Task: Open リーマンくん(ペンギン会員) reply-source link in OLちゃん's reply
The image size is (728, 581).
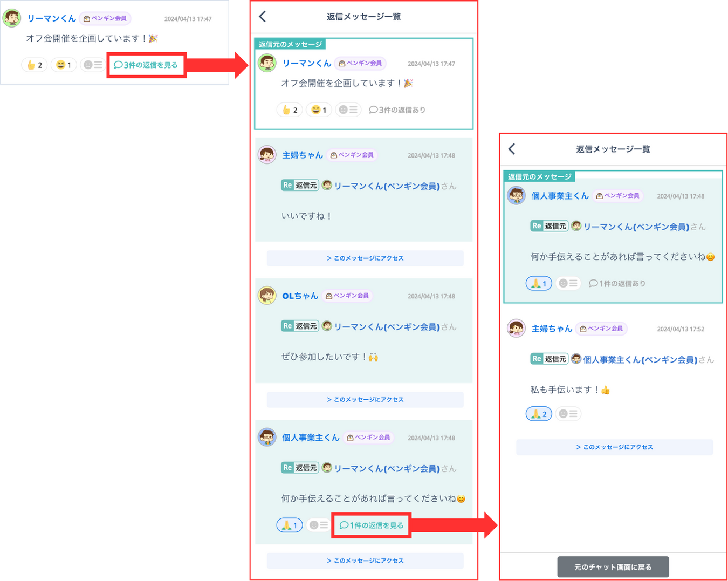Action: 387,327
